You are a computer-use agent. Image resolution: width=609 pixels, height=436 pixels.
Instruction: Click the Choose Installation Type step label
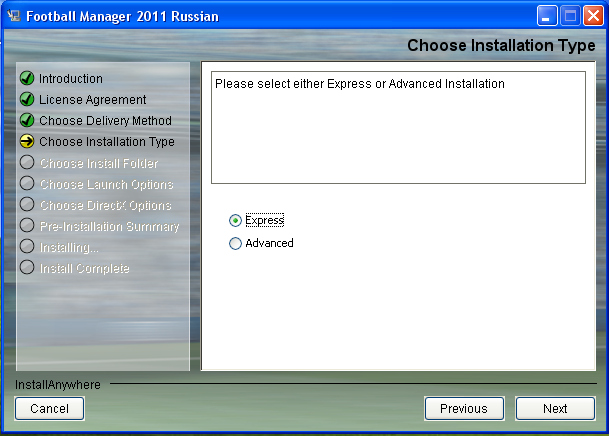pos(107,142)
